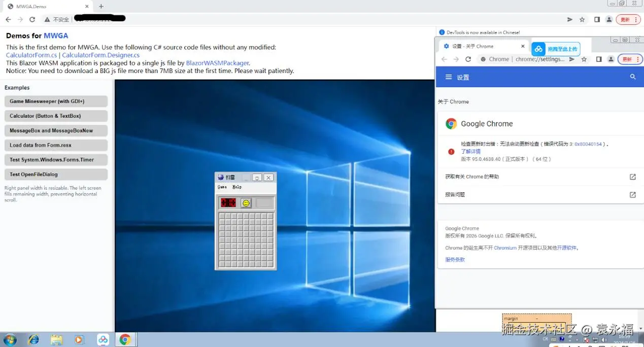Select the Settings - About Chrome tab
This screenshot has width=644, height=347.
pos(485,46)
